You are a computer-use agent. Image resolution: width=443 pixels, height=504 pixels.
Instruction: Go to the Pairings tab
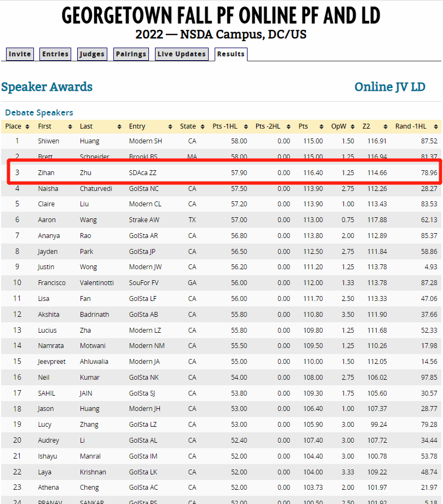coord(131,54)
